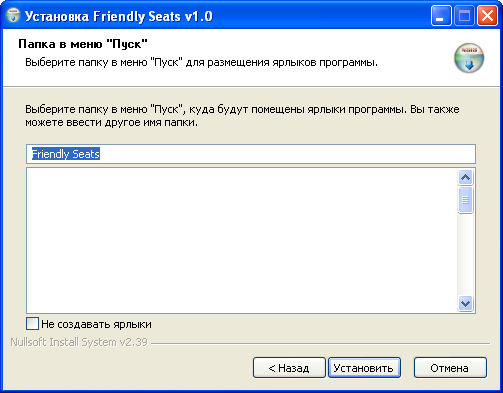This screenshot has height=393, width=503.
Task: Click the 'Friendly Seats' folder name field
Action: [251, 154]
